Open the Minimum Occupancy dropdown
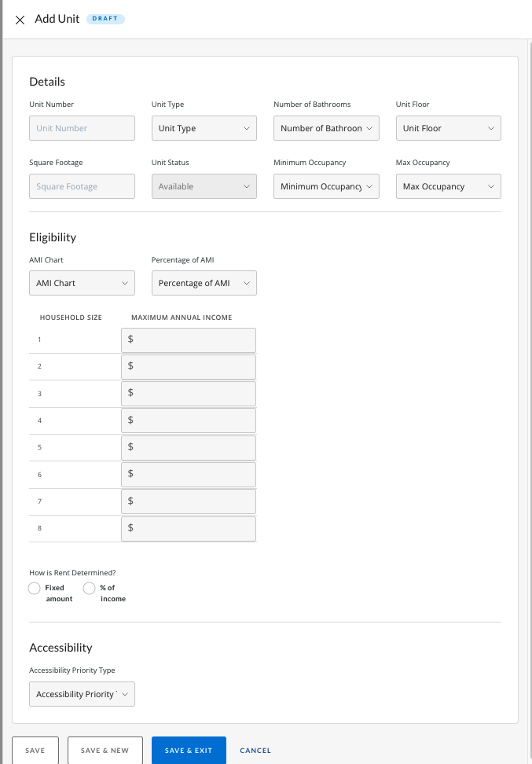The width and height of the screenshot is (532, 764). pos(326,186)
